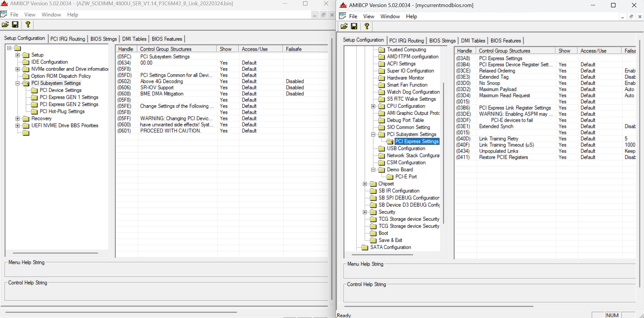Click the Open file icon in left window
Screen dimensions: 644x318
coord(5,25)
